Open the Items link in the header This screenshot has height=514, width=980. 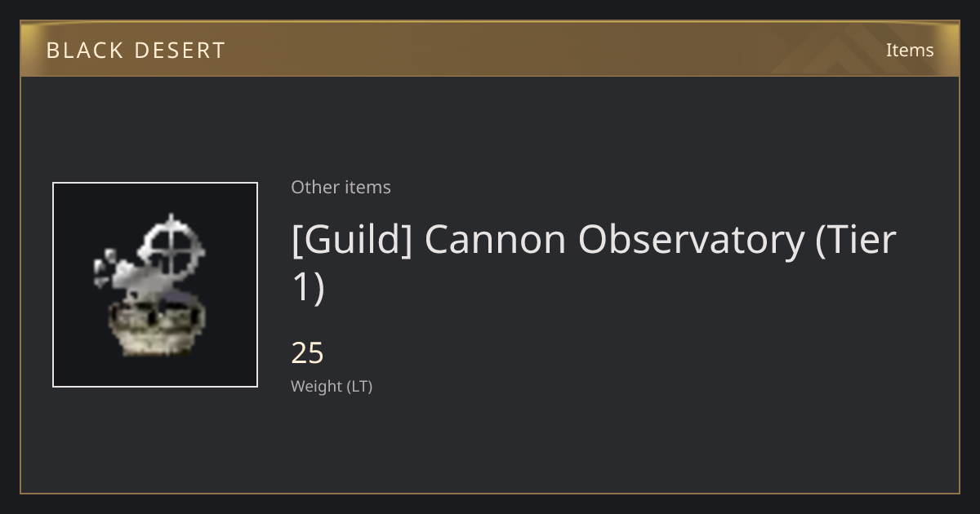pos(910,50)
